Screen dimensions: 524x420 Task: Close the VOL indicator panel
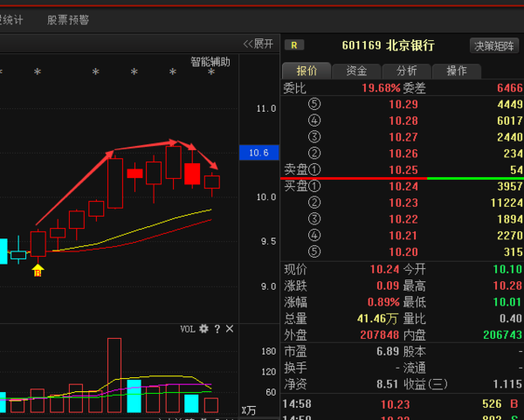coord(230,329)
